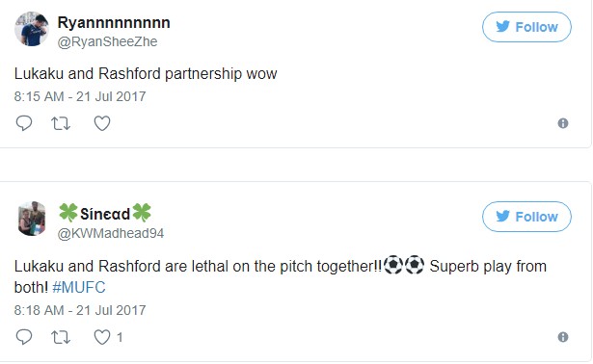Like Ryannnnnnnnn's tweet with the heart

(x=102, y=123)
